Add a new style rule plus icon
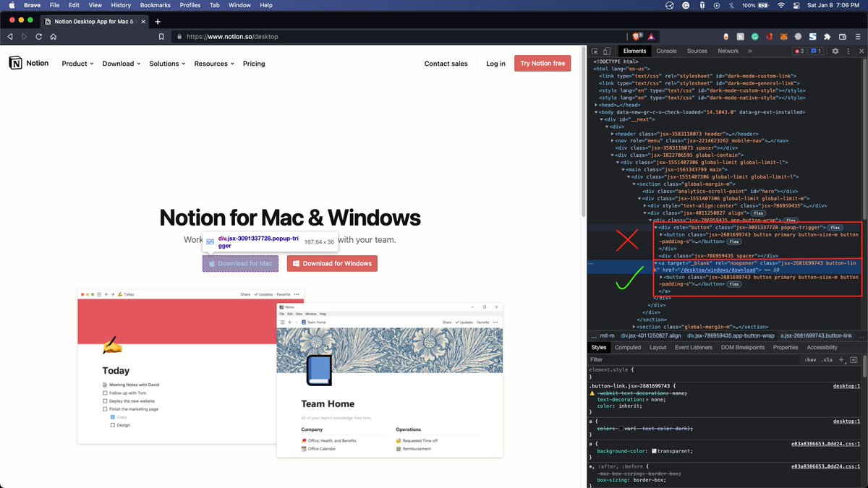The image size is (868, 488). pos(842,359)
